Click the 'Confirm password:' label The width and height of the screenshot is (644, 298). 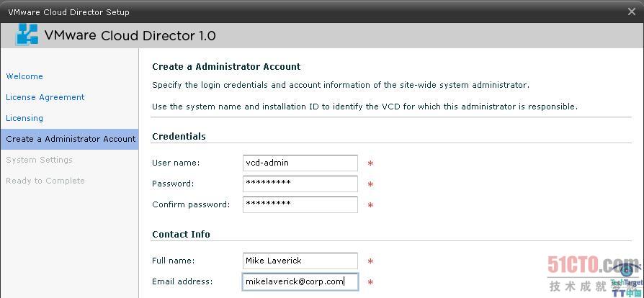coord(191,204)
